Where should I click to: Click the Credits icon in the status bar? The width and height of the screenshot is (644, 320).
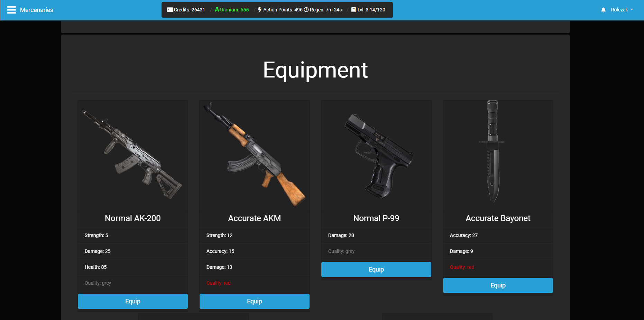[x=170, y=10]
